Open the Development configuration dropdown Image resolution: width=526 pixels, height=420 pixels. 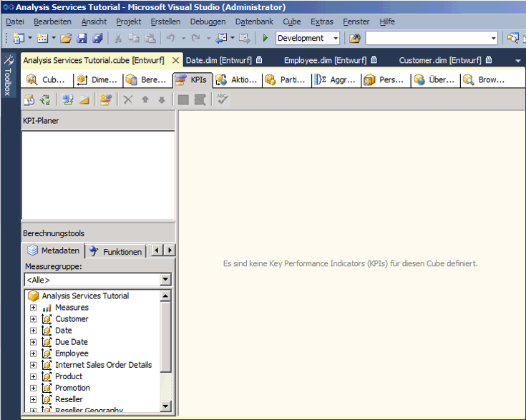point(336,38)
